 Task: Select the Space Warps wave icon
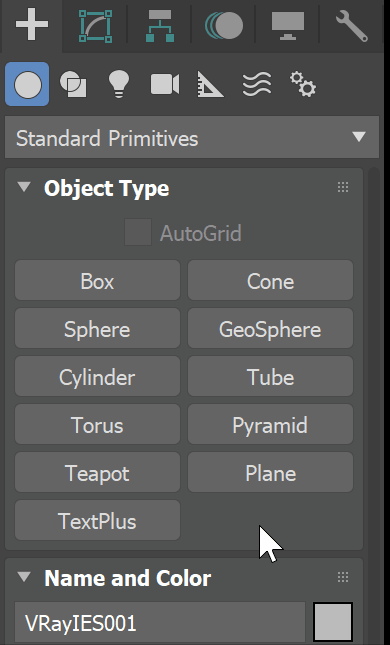pos(257,84)
